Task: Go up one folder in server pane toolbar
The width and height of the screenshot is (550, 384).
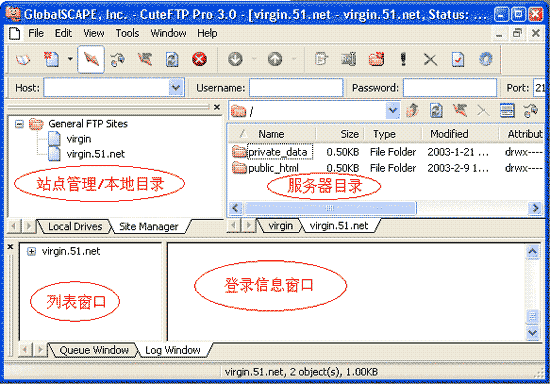Action: tap(413, 111)
